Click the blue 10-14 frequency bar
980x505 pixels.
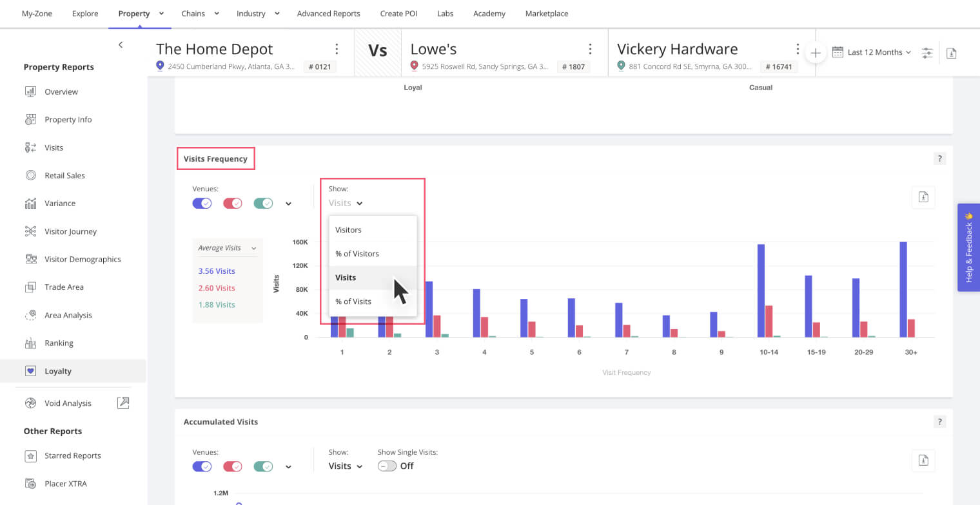click(761, 291)
